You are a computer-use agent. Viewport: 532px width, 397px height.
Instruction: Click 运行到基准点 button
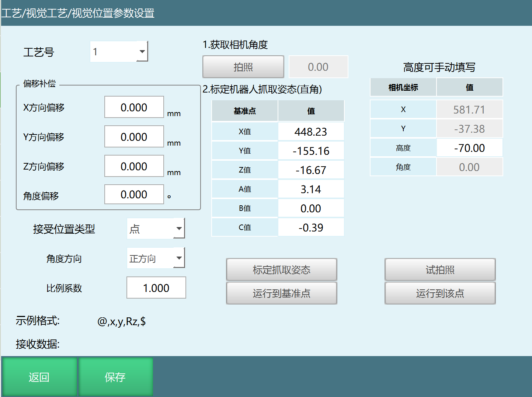281,293
